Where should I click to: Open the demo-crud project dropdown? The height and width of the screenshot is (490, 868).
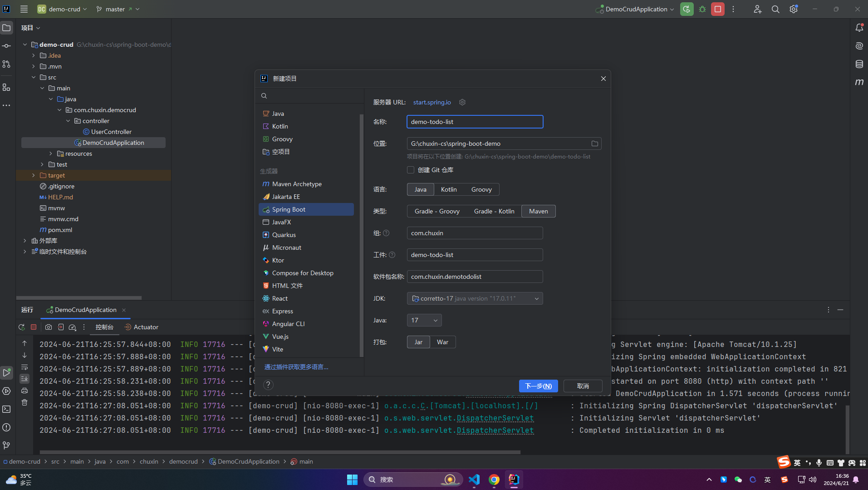[x=62, y=9]
